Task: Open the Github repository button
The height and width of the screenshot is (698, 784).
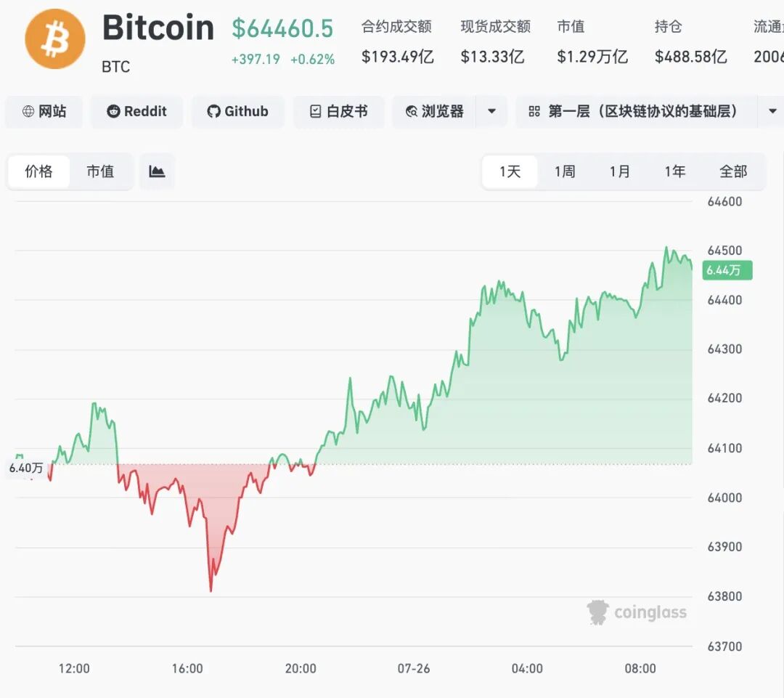Action: tap(238, 111)
